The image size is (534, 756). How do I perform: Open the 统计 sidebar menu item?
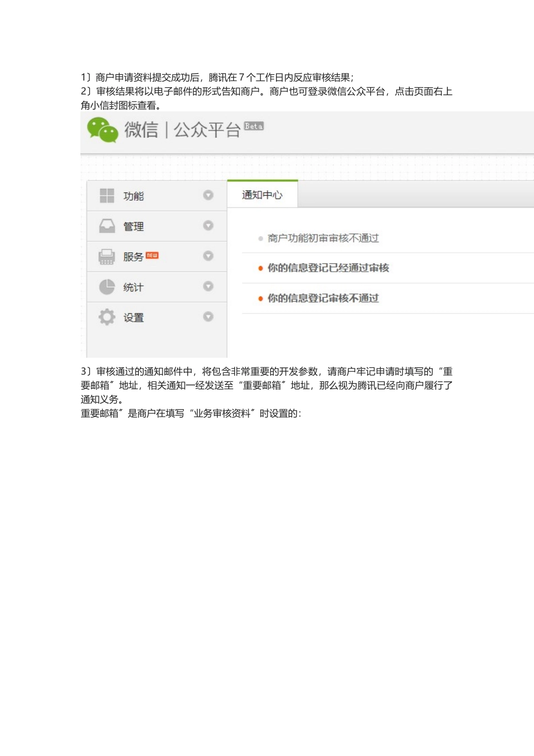pyautogui.click(x=157, y=287)
